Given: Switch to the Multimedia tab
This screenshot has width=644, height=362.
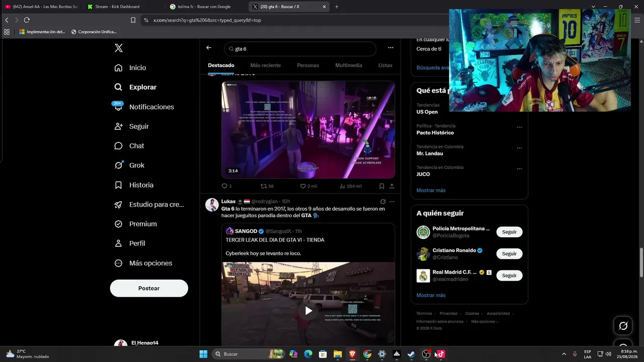Looking at the screenshot, I should click(x=349, y=65).
